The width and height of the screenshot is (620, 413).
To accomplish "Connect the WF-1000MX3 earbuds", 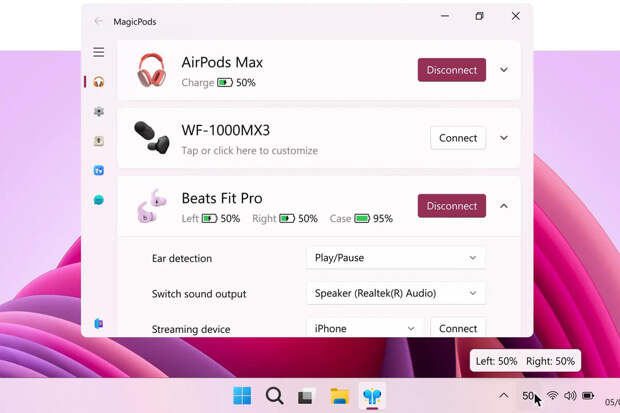I will click(458, 138).
